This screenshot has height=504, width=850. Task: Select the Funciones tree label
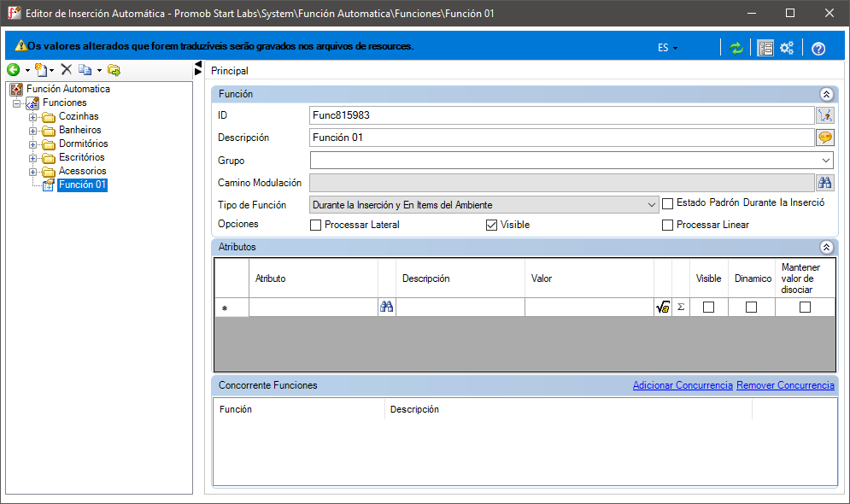[65, 103]
